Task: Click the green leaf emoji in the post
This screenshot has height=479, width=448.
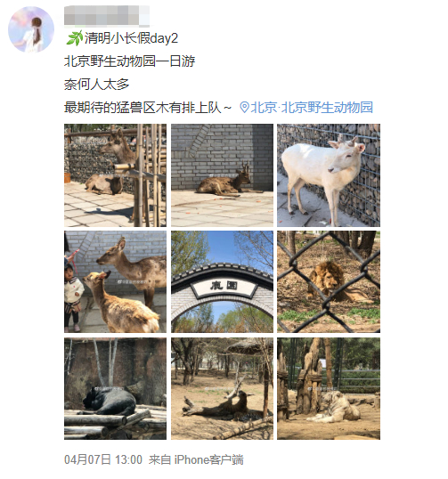Action: [74, 38]
